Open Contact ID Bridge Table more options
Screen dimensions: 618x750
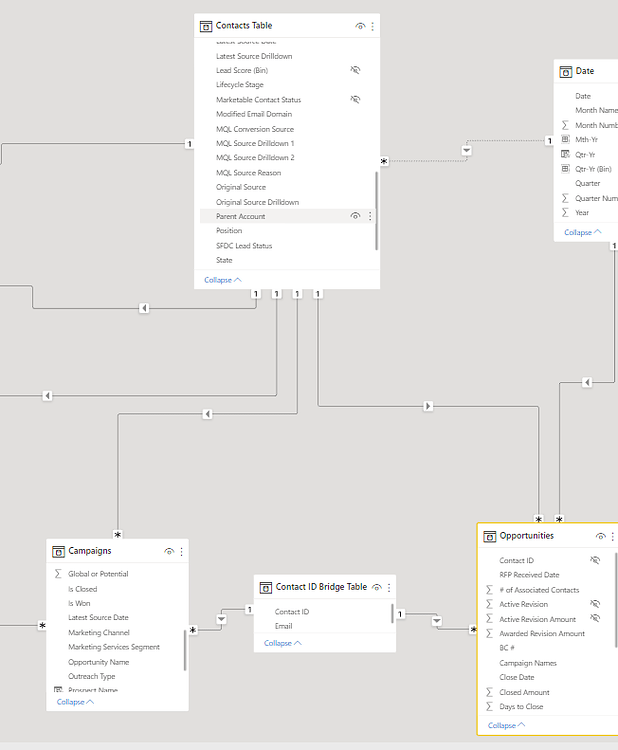389,587
